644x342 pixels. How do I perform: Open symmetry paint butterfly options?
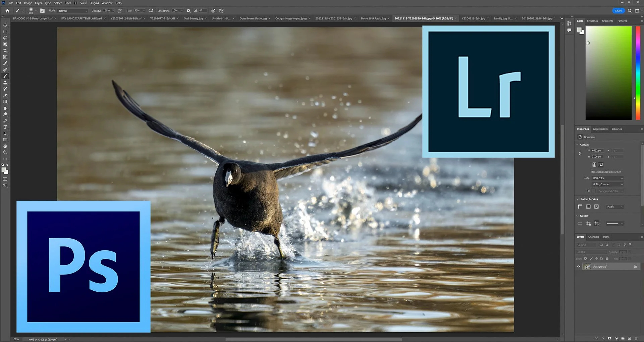pyautogui.click(x=221, y=11)
